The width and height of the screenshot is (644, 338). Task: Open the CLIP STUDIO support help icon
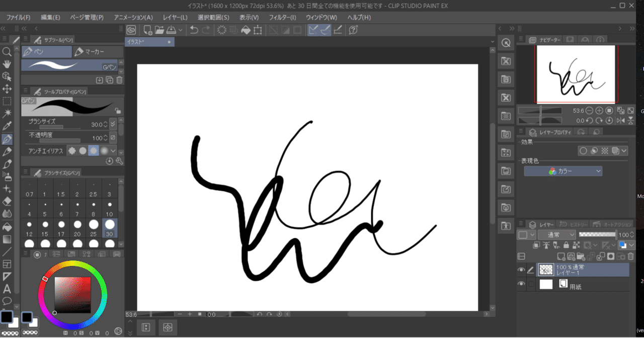[x=353, y=30]
